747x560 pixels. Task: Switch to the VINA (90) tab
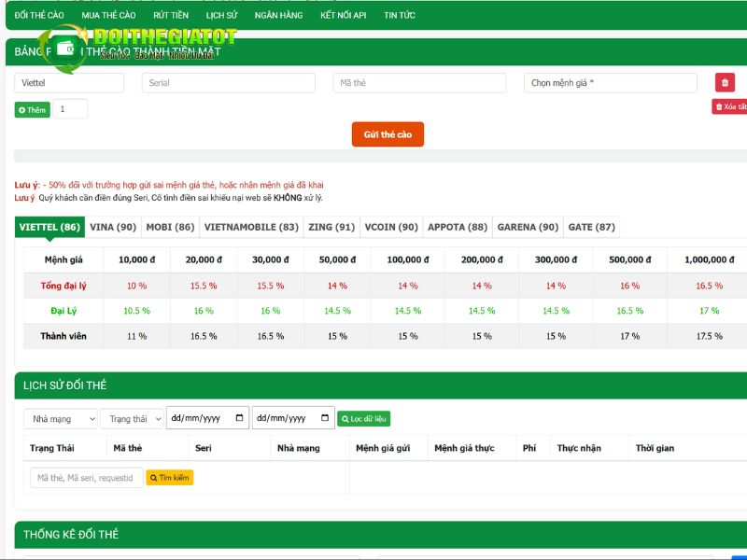click(113, 227)
